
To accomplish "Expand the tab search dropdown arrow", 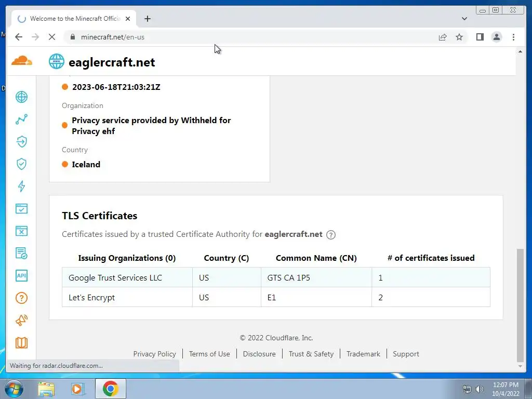I will 464,19.
